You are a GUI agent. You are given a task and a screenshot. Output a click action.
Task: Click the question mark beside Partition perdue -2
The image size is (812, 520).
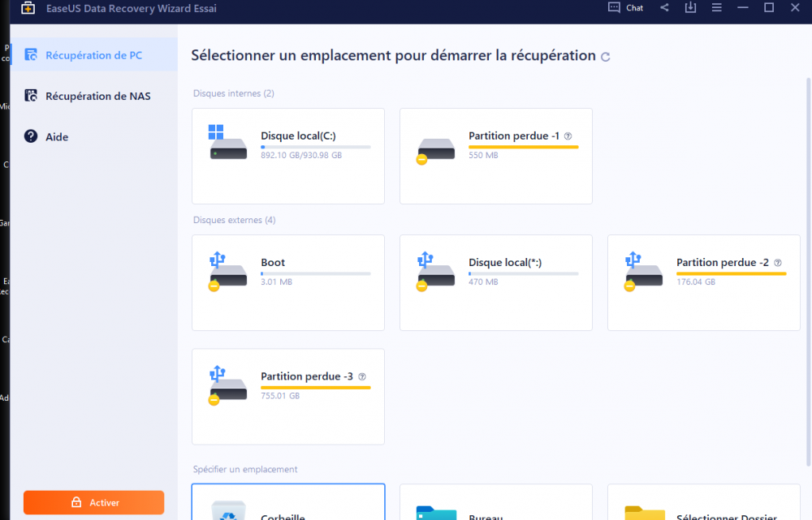tap(777, 263)
